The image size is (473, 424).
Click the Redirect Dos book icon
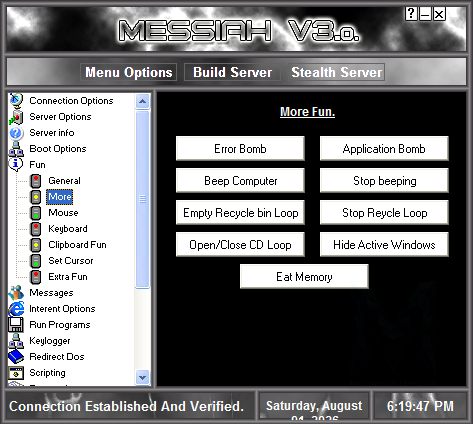click(x=16, y=357)
